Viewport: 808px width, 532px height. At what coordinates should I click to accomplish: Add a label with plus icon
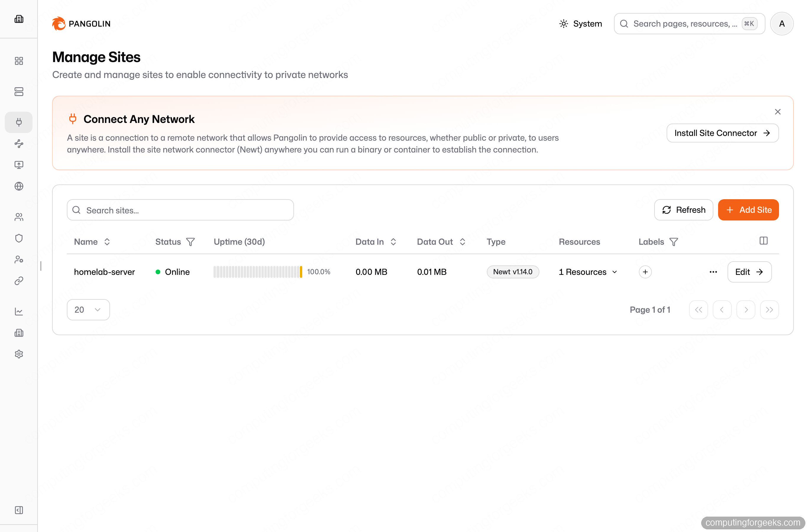pos(645,272)
